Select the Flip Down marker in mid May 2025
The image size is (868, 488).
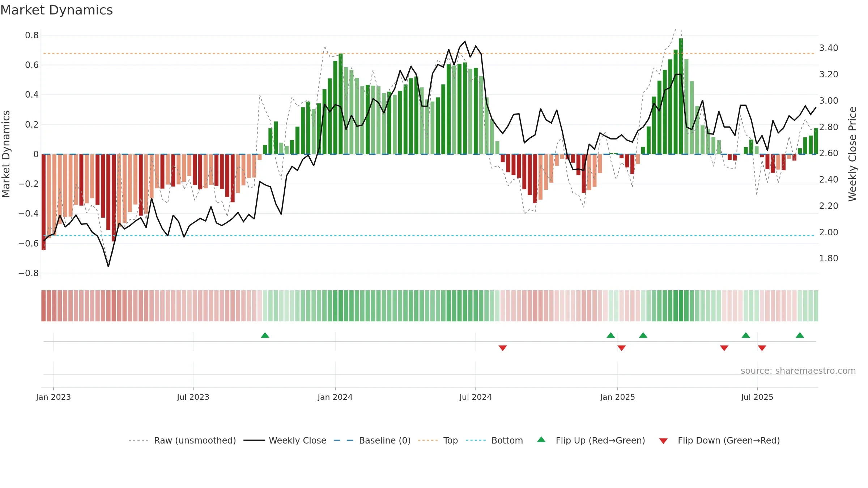(724, 348)
